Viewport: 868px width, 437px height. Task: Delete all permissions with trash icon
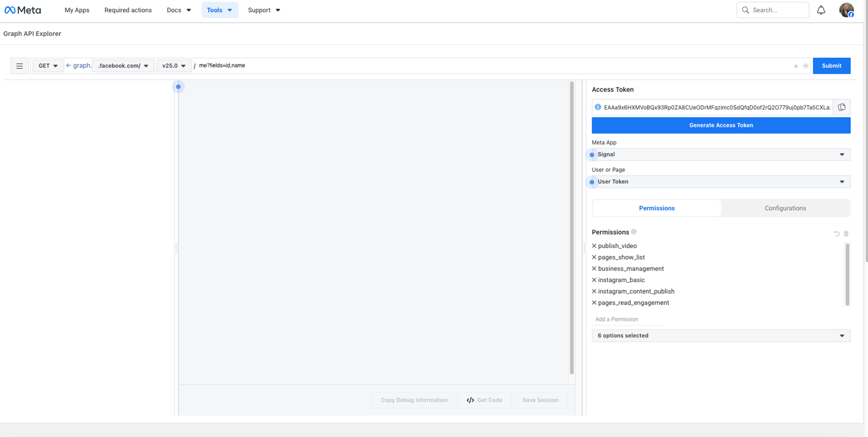coord(846,234)
